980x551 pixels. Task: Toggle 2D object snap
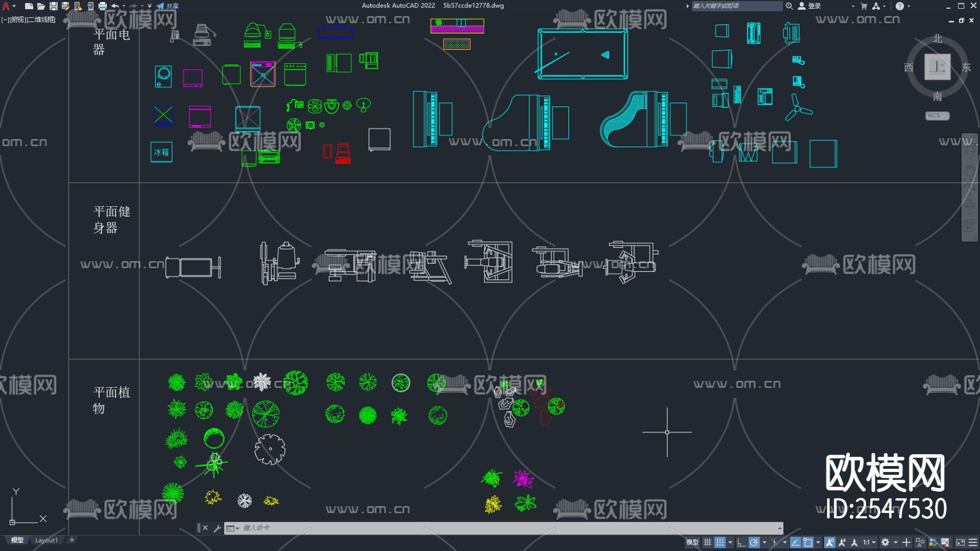[x=808, y=542]
